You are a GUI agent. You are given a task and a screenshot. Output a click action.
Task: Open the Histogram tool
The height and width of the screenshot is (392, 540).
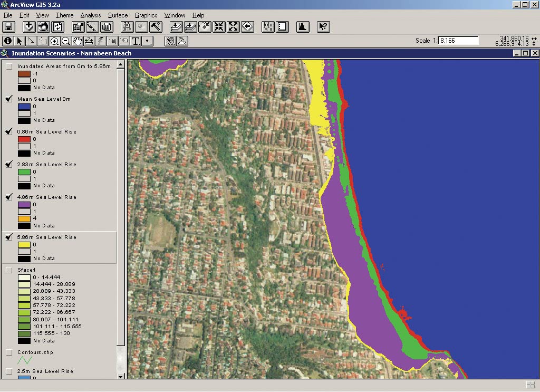[x=302, y=27]
